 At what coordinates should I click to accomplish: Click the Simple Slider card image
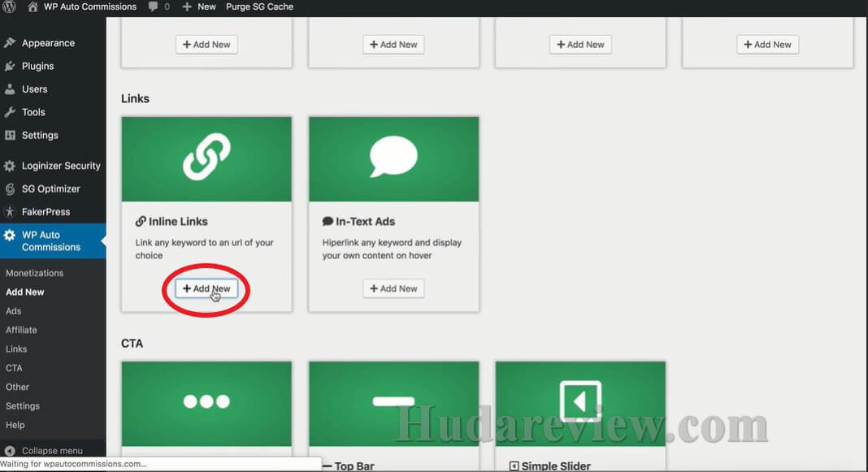[580, 404]
